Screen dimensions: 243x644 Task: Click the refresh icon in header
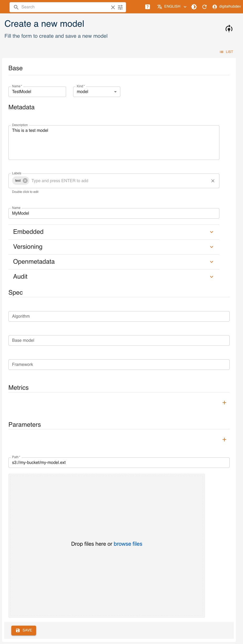(x=204, y=7)
